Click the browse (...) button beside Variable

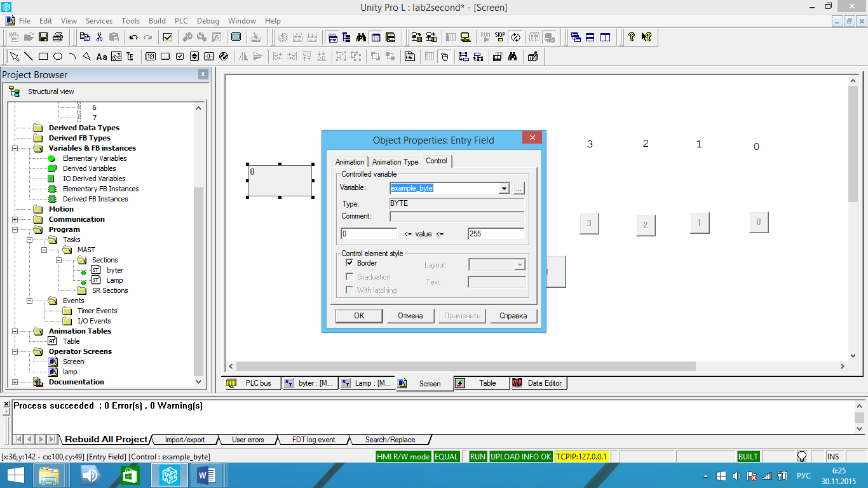(519, 188)
